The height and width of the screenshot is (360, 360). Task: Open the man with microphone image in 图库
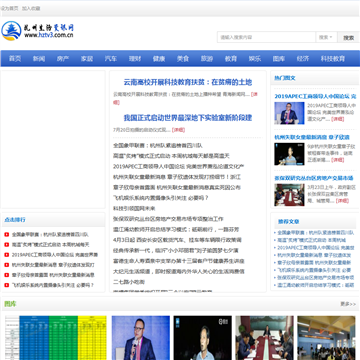click(141, 338)
